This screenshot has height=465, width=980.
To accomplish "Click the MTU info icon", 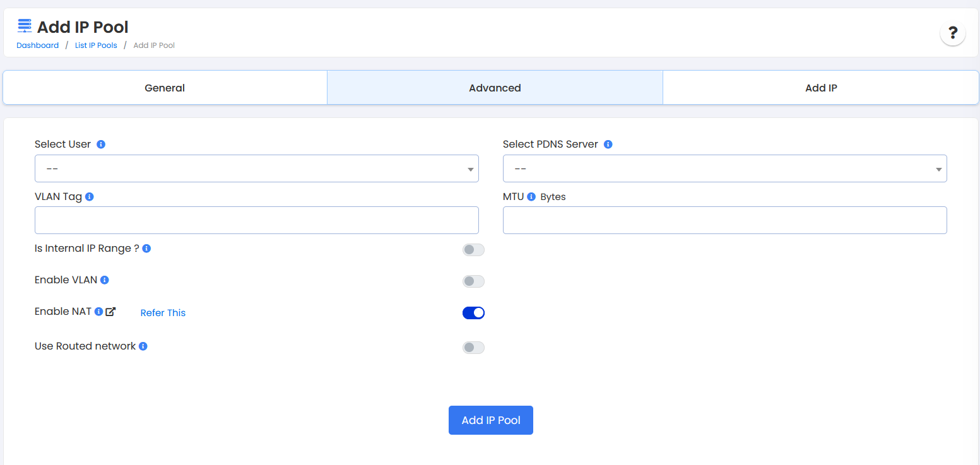I will click(x=531, y=197).
